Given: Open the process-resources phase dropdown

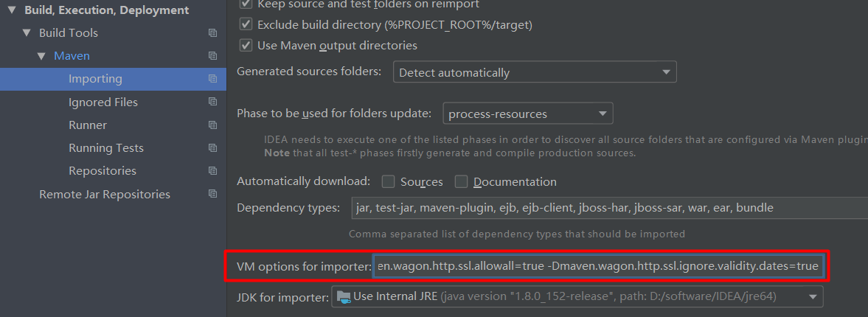Looking at the screenshot, I should [x=527, y=114].
